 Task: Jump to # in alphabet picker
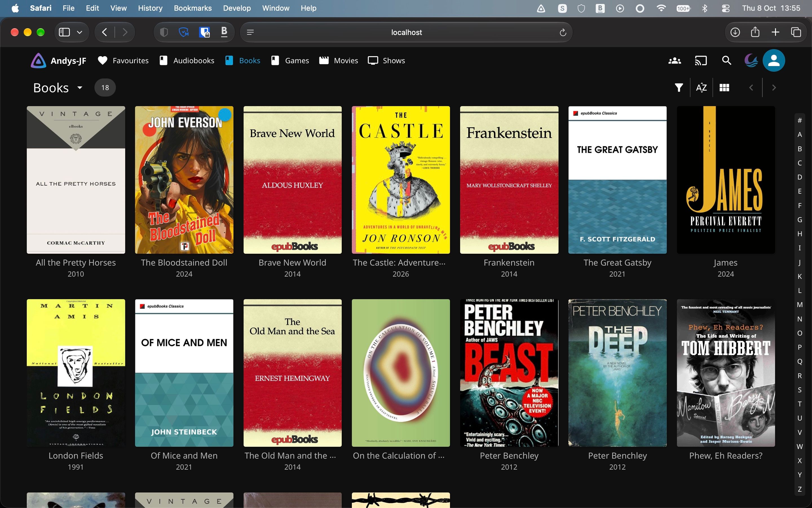tap(800, 120)
